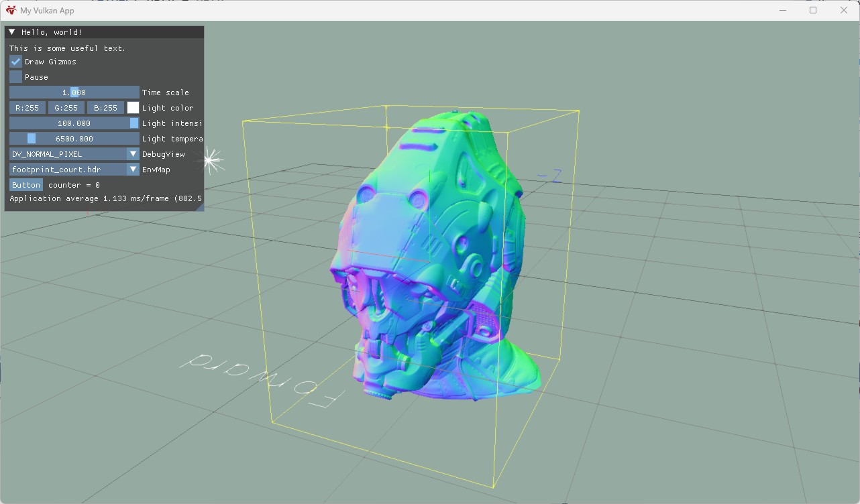Click the EnvMap dropdown arrow
The image size is (860, 504).
point(133,170)
